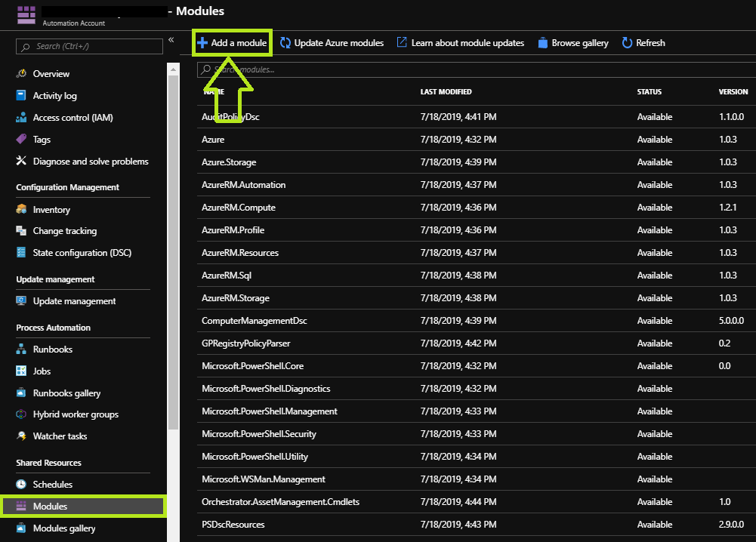Open Microsoft.PowerShell.Diagnostics module
The height and width of the screenshot is (542, 756).
(477, 388)
